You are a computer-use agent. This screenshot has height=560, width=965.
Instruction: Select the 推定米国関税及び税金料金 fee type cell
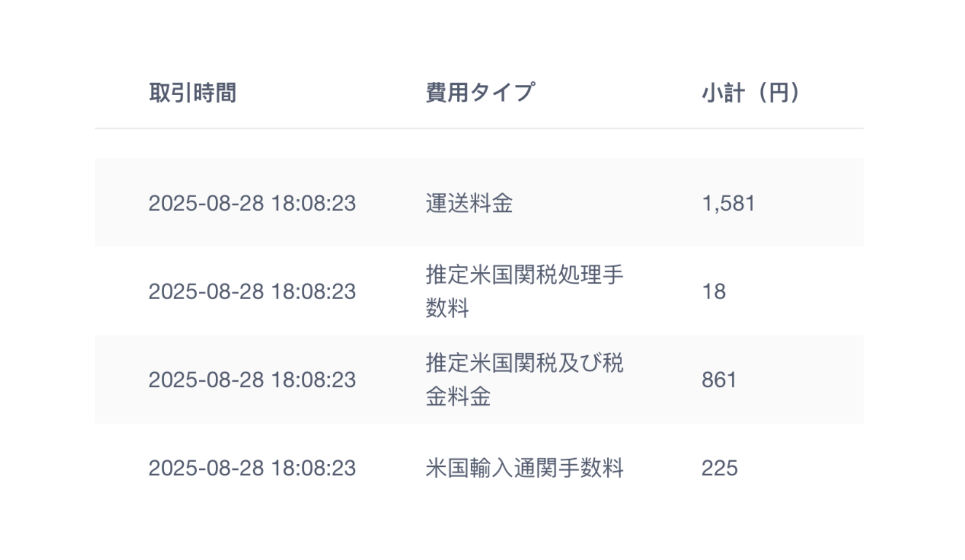(524, 380)
